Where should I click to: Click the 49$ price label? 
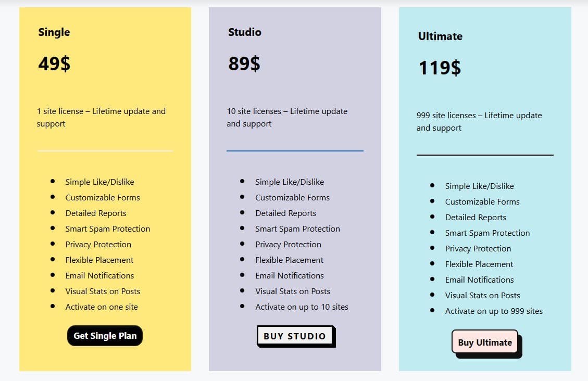[x=54, y=63]
